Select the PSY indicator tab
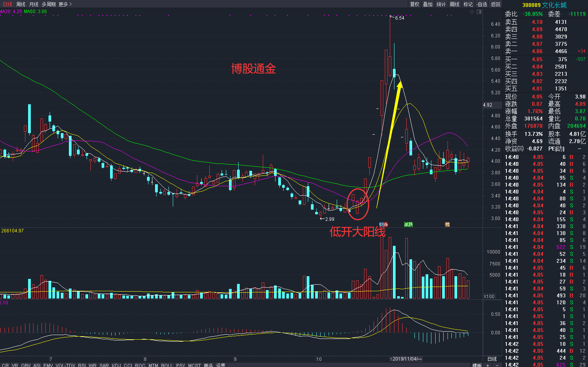Image resolution: width=588 pixels, height=367 pixels. click(180, 365)
